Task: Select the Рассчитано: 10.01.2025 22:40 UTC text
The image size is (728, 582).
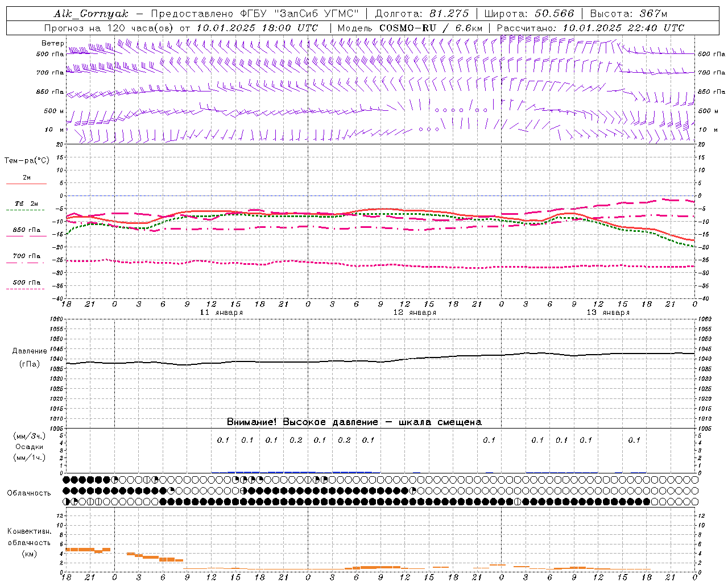Action: click(x=590, y=28)
